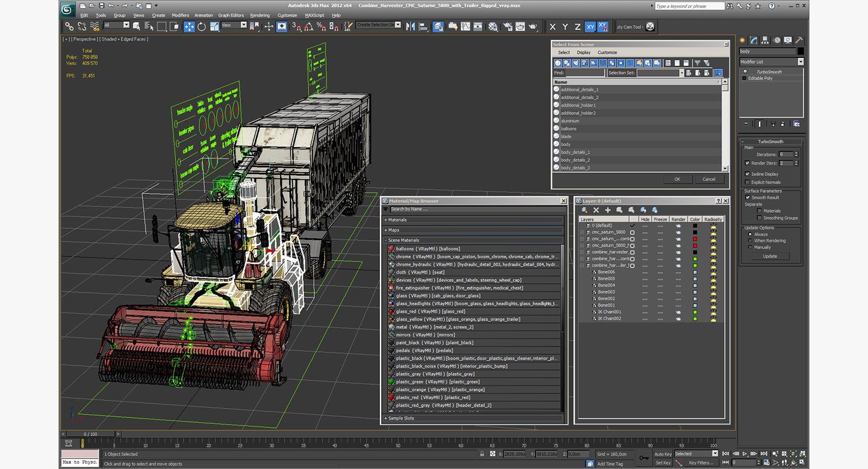Click OK in Select From Scene dialog
The height and width of the screenshot is (469, 868).
click(x=677, y=179)
